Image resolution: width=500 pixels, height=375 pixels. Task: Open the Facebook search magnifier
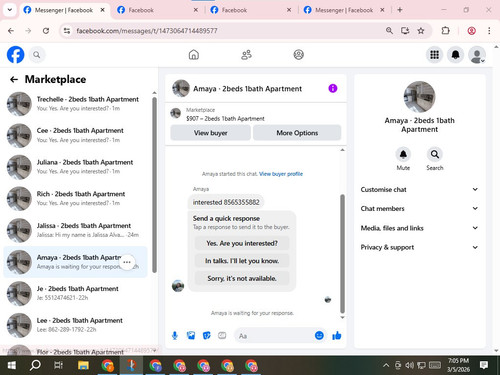pos(37,55)
